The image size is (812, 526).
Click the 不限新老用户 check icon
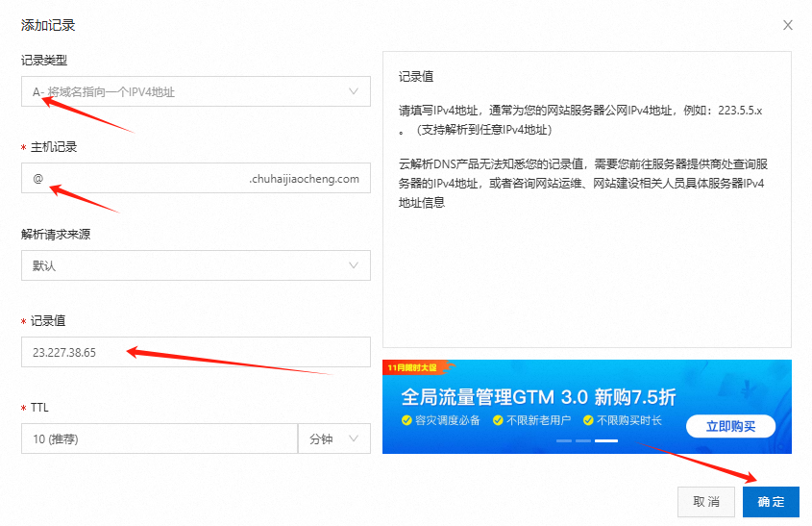(x=498, y=421)
